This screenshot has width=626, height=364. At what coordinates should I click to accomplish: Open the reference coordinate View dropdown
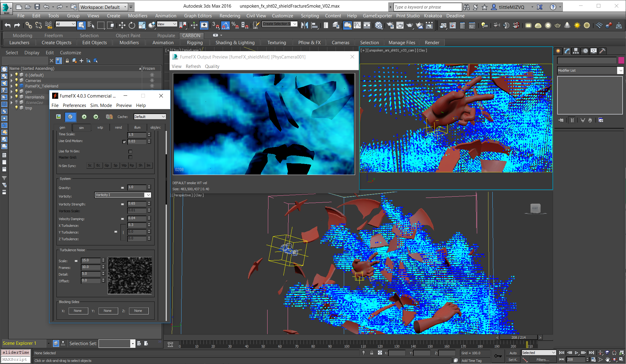tap(167, 24)
